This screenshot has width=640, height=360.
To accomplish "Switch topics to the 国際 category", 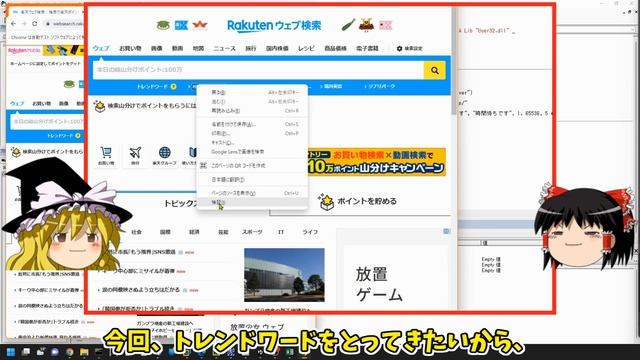I will [165, 232].
